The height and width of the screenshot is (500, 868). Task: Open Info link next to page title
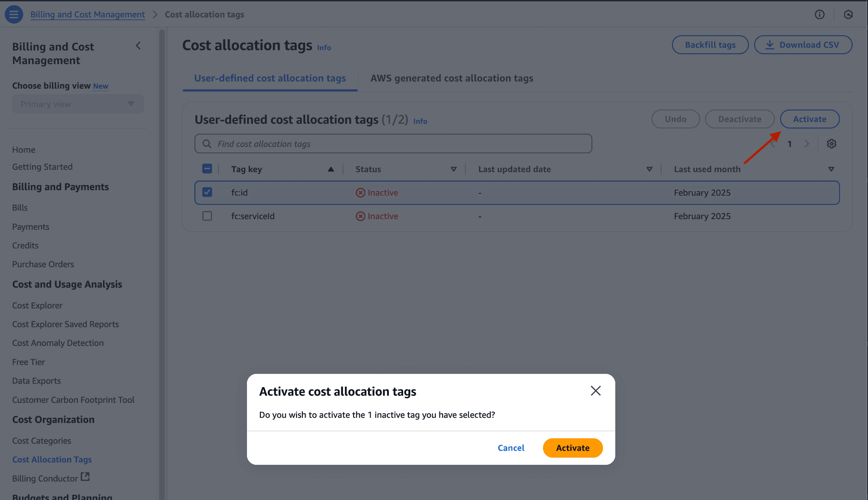[x=324, y=48]
